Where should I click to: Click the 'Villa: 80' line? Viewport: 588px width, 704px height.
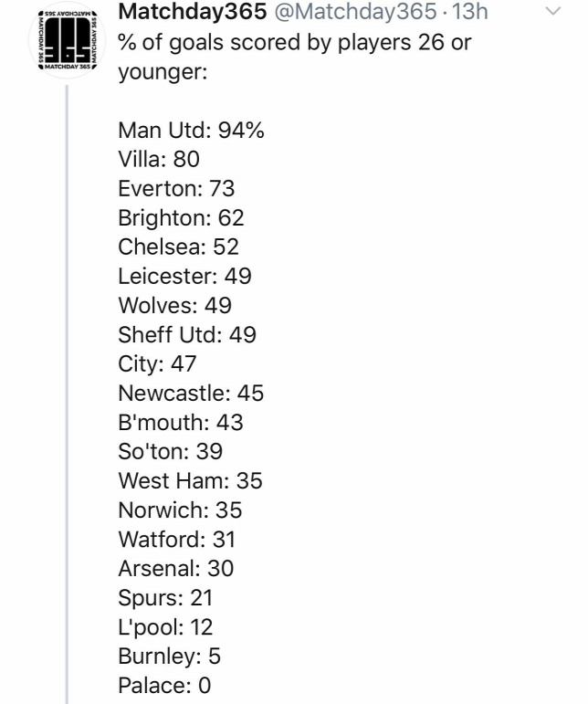[159, 160]
